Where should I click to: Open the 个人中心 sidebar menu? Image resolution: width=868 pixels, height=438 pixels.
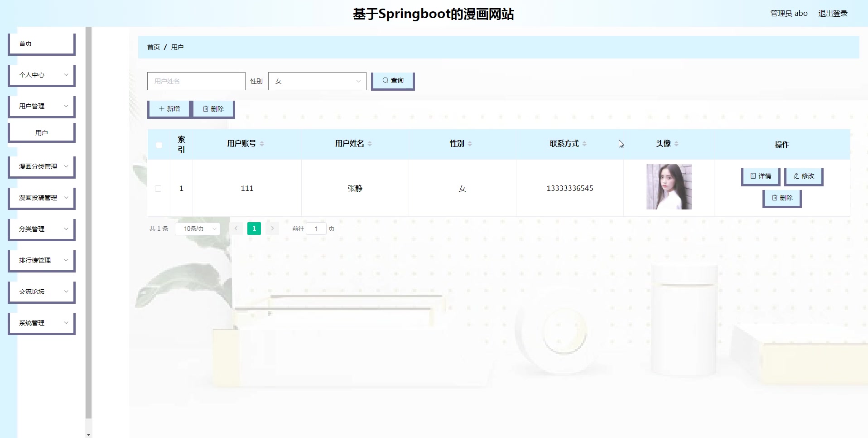coord(41,75)
